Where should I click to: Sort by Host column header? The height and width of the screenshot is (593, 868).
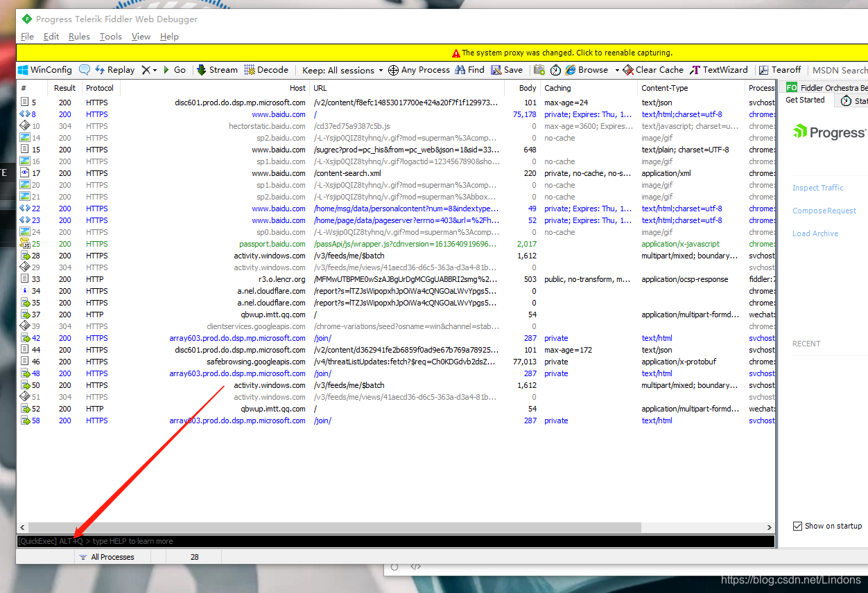(x=215, y=88)
